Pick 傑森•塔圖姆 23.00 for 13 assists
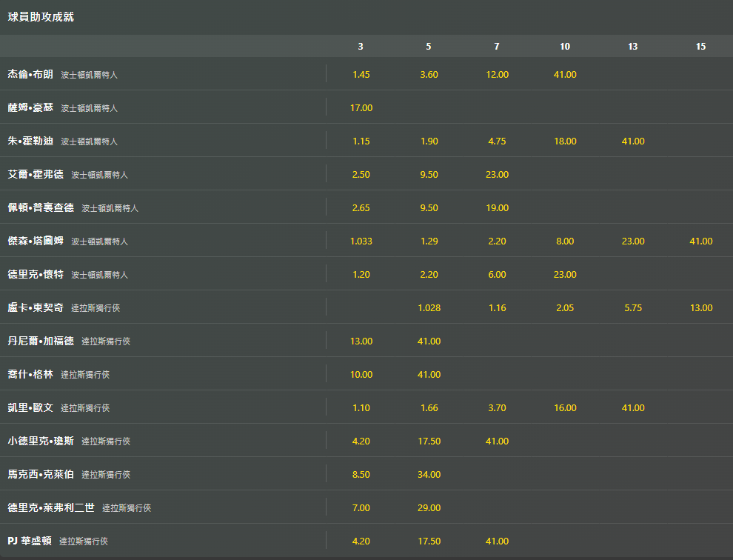Viewport: 733px width, 560px height. (x=633, y=241)
